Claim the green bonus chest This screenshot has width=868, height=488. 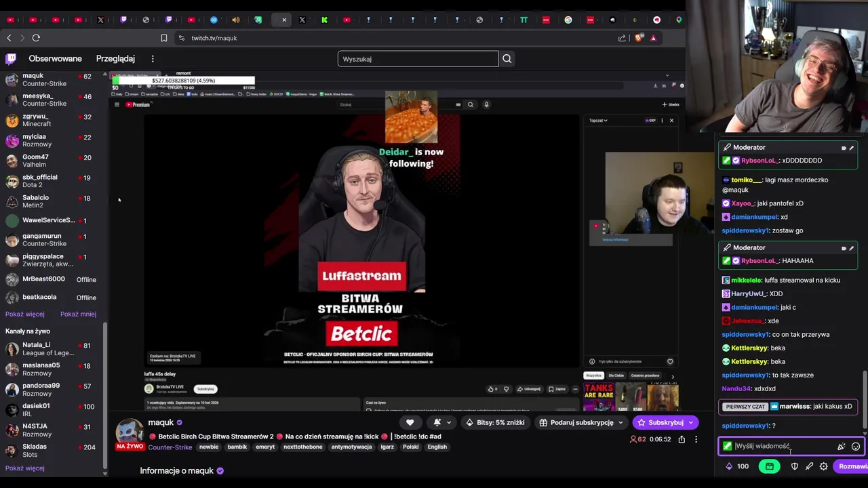tap(769, 466)
